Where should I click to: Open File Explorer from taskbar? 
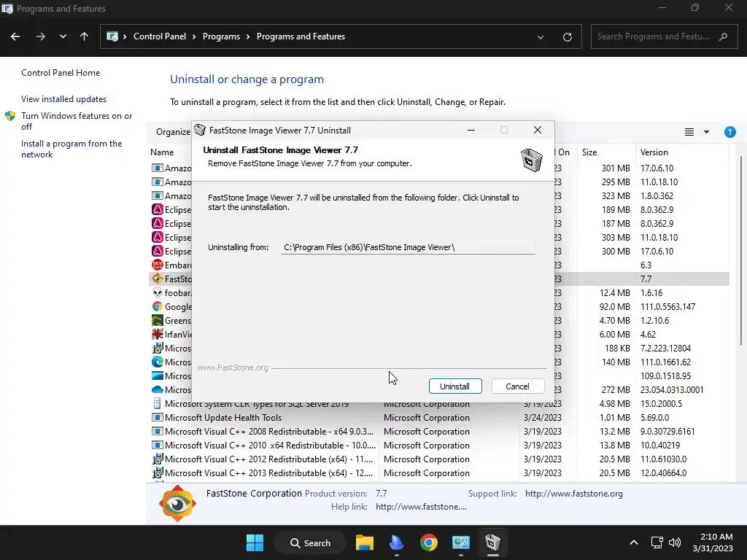click(x=365, y=542)
